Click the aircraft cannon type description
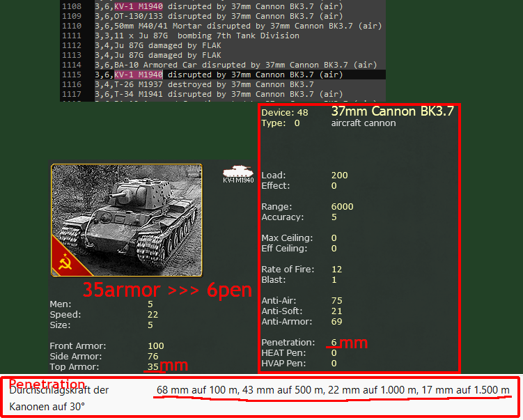 pyautogui.click(x=364, y=123)
